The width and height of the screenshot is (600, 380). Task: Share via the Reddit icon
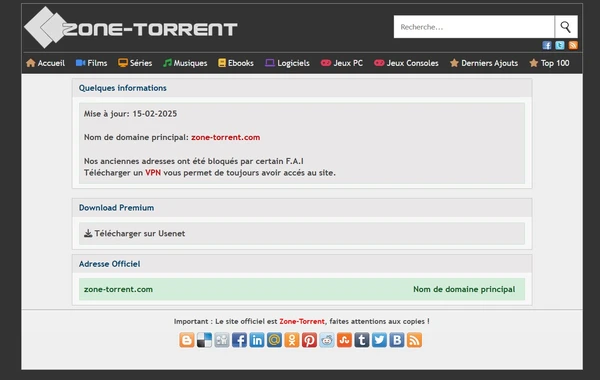327,340
